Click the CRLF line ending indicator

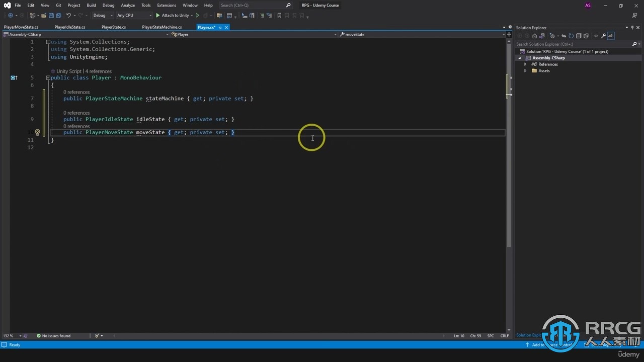click(x=505, y=336)
